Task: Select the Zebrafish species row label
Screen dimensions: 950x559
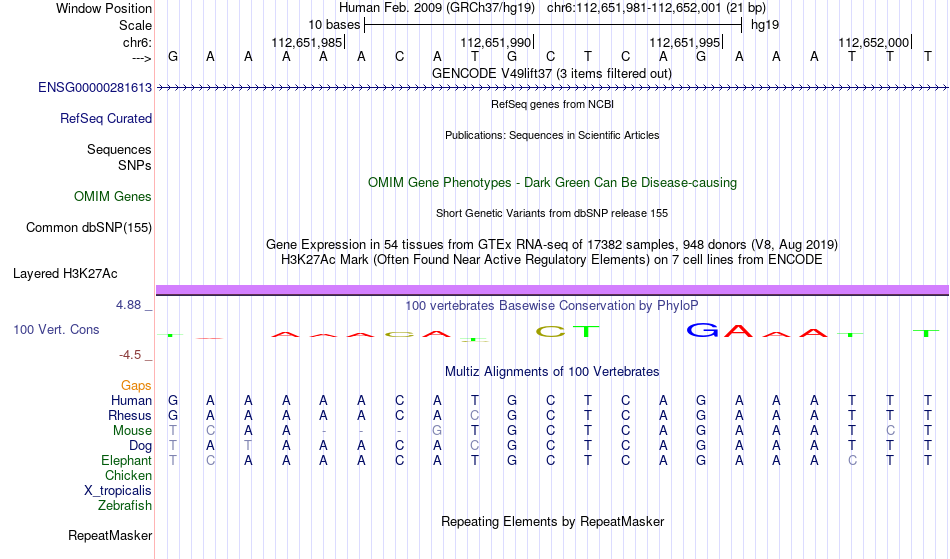Action: pyautogui.click(x=125, y=505)
